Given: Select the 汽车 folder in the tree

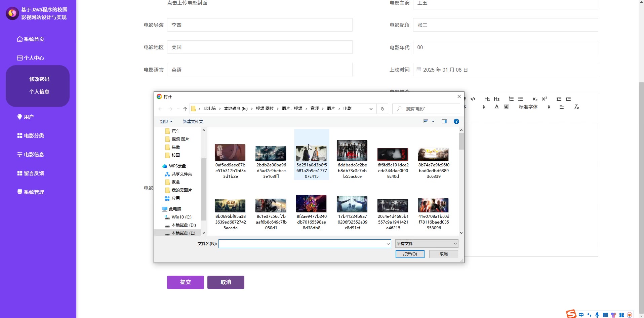Looking at the screenshot, I should point(175,131).
